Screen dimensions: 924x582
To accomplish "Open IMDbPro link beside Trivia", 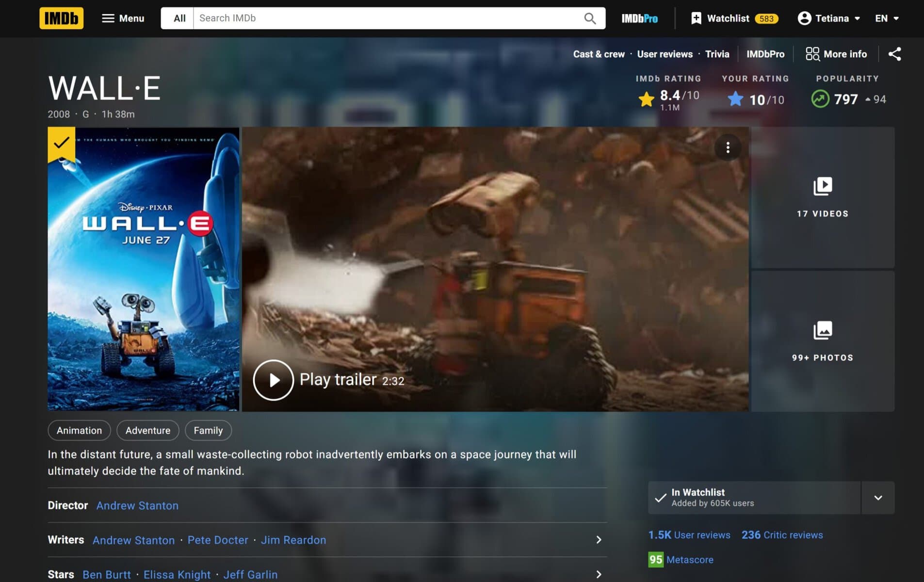I will pyautogui.click(x=765, y=54).
